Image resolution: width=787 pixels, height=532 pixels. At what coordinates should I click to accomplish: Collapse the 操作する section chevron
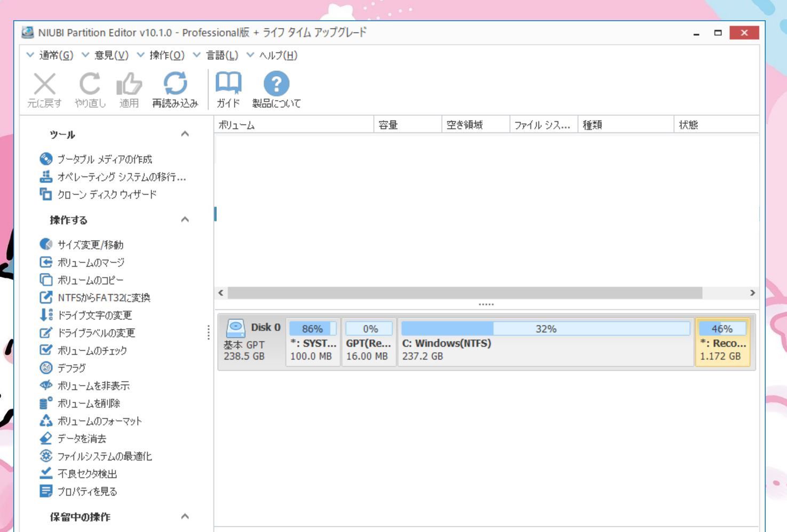[x=185, y=219]
